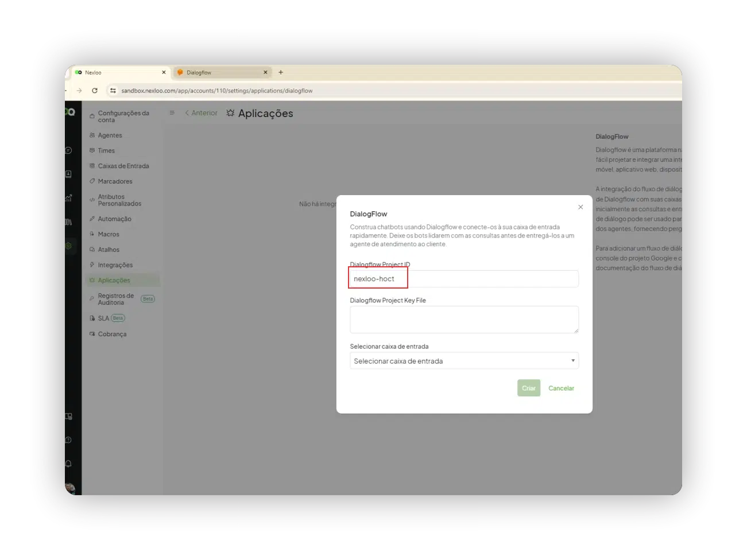Click the contacts icon in the left rail
The image size is (747, 560).
coord(68,174)
